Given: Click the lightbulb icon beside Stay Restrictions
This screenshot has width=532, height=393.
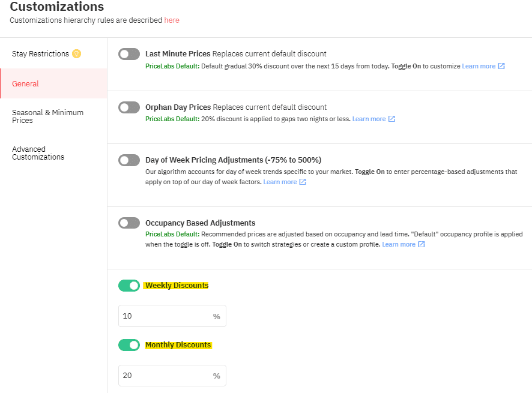Looking at the screenshot, I should tap(76, 53).
